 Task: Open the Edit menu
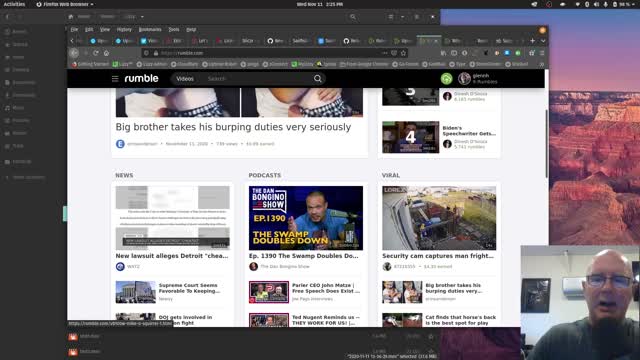pos(89,29)
